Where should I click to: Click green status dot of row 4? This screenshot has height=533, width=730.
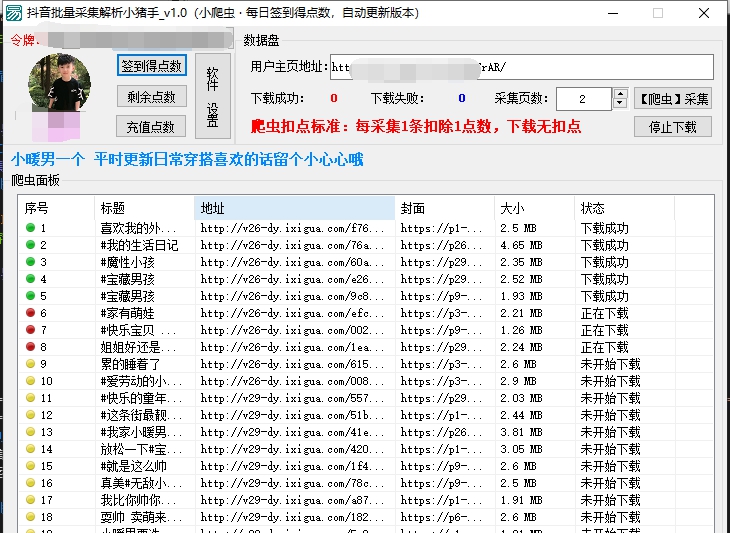pyautogui.click(x=31, y=279)
